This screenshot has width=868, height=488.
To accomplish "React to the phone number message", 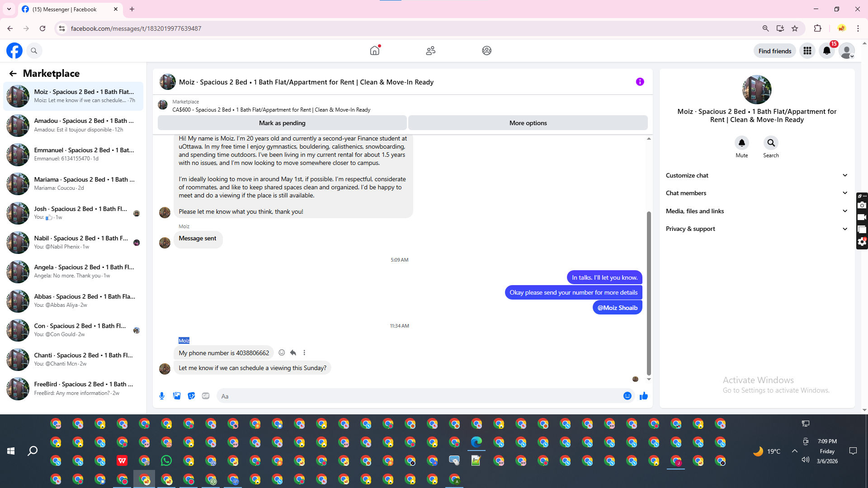I will point(282,353).
